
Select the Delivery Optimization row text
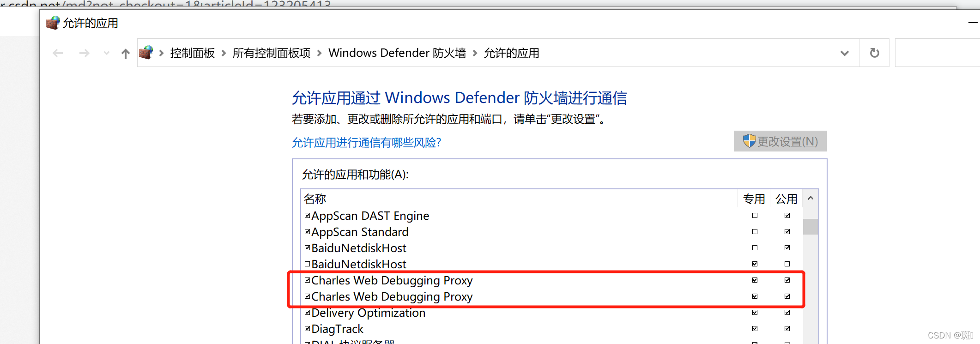[x=369, y=313]
